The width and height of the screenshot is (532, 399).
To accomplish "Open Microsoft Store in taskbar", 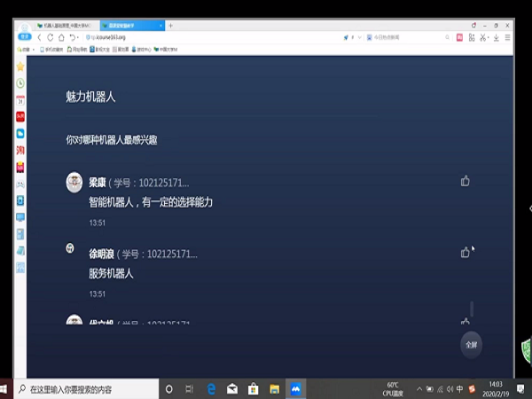I will click(253, 389).
